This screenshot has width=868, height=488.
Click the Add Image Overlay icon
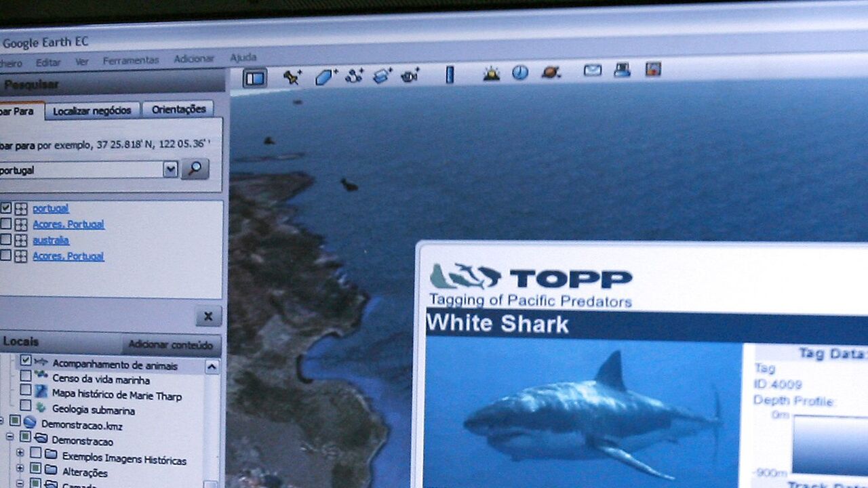pos(382,75)
